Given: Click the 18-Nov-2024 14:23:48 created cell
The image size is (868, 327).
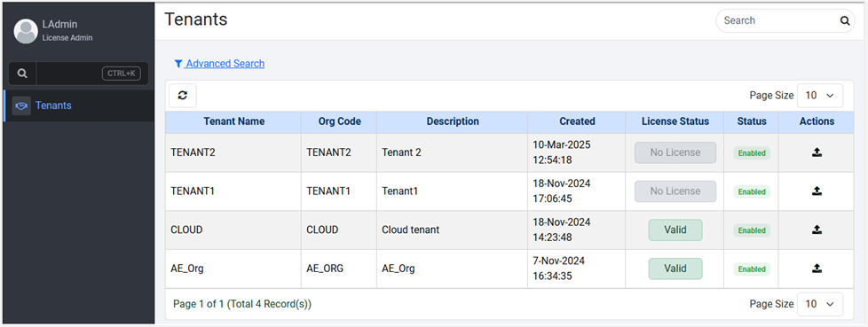Looking at the screenshot, I should coord(577,230).
